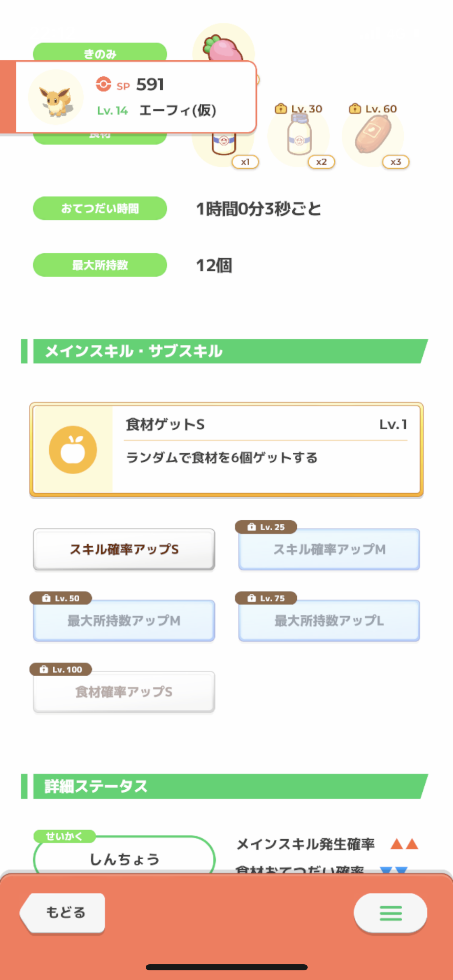This screenshot has width=453, height=980.
Task: Tap the SP Pokéball strength icon
Action: (x=103, y=84)
